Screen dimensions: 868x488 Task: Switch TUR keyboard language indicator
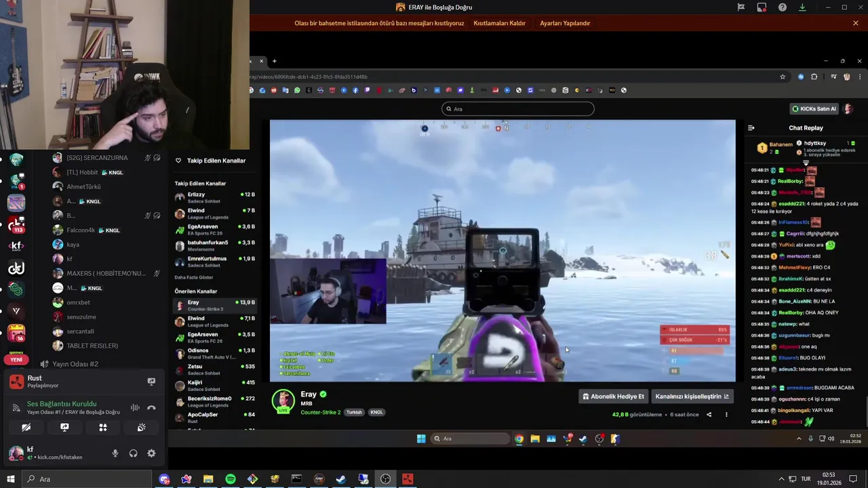coord(806,479)
